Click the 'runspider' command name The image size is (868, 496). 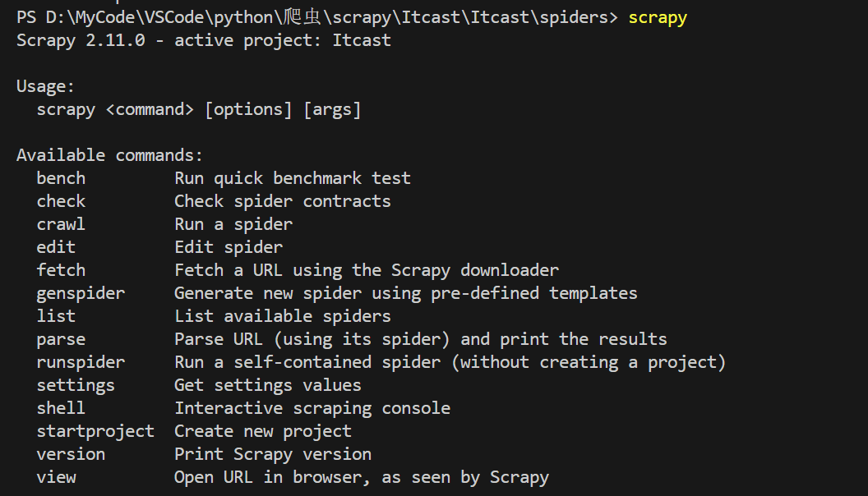[81, 362]
